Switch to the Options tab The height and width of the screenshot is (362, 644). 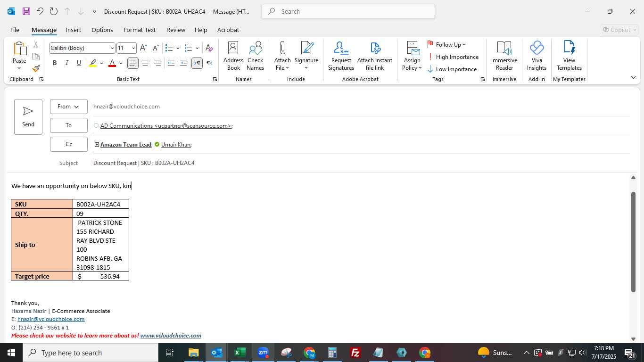click(x=102, y=30)
